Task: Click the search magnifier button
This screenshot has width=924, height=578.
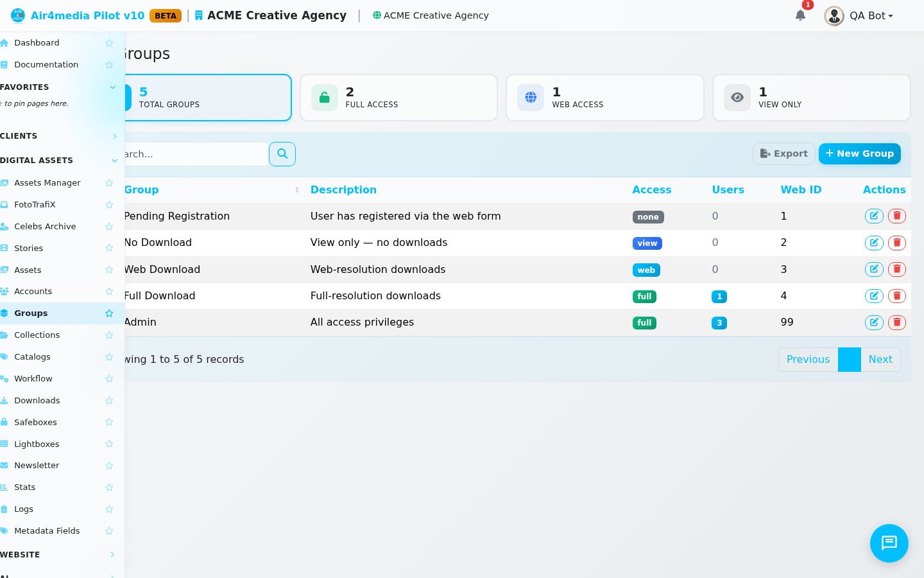Action: [282, 154]
